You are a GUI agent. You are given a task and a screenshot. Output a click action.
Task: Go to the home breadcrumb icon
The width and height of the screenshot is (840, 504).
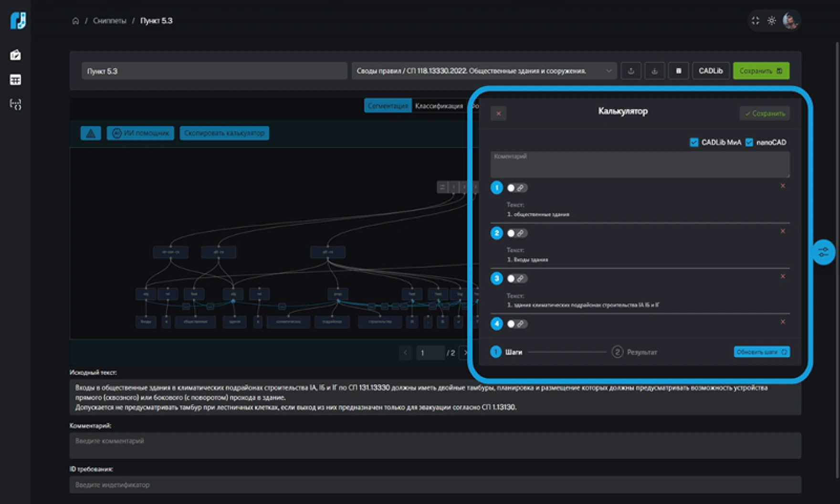click(75, 21)
